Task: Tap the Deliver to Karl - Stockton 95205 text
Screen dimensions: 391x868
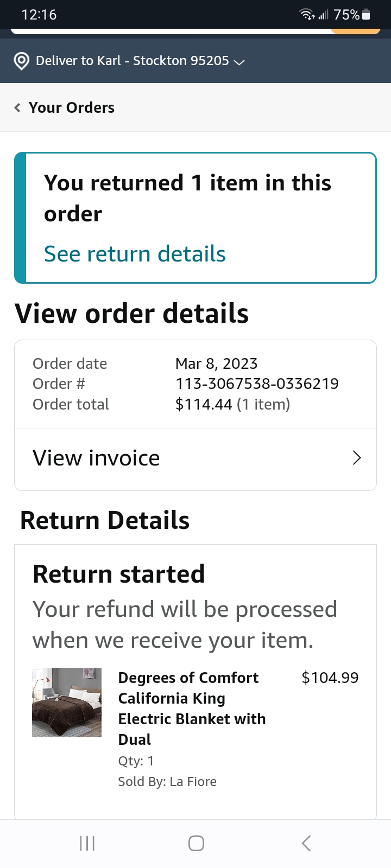Action: (133, 61)
